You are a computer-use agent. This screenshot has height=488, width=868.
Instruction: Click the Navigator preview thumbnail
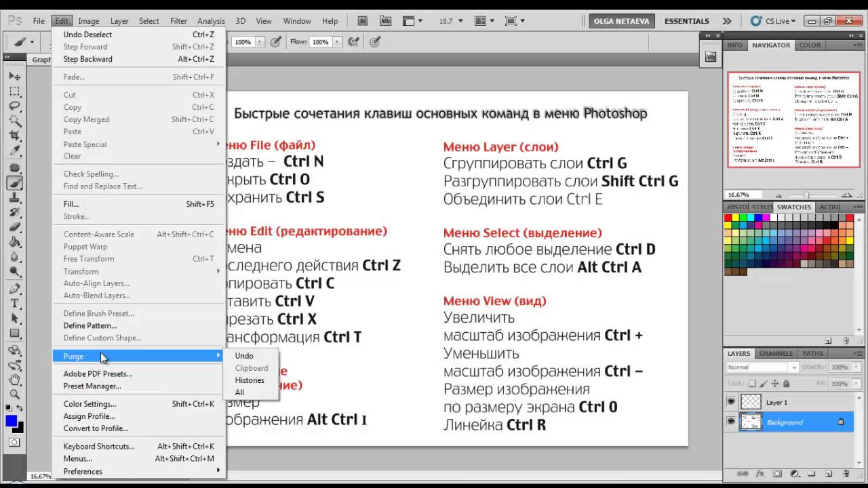(x=794, y=119)
